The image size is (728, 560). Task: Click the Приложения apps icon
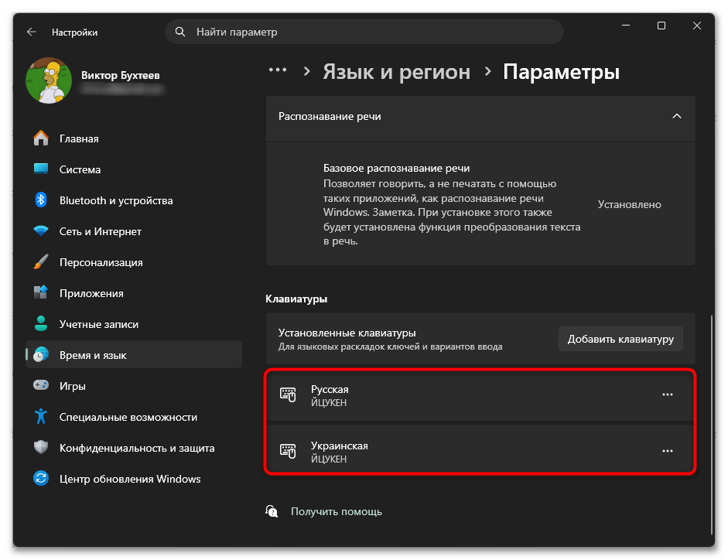click(41, 292)
